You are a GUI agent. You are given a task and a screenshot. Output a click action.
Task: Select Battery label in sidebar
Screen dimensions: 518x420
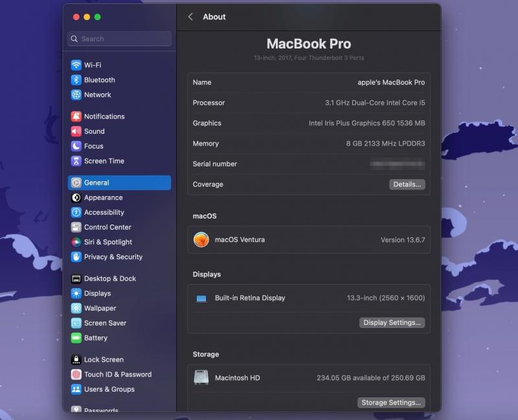tap(96, 338)
